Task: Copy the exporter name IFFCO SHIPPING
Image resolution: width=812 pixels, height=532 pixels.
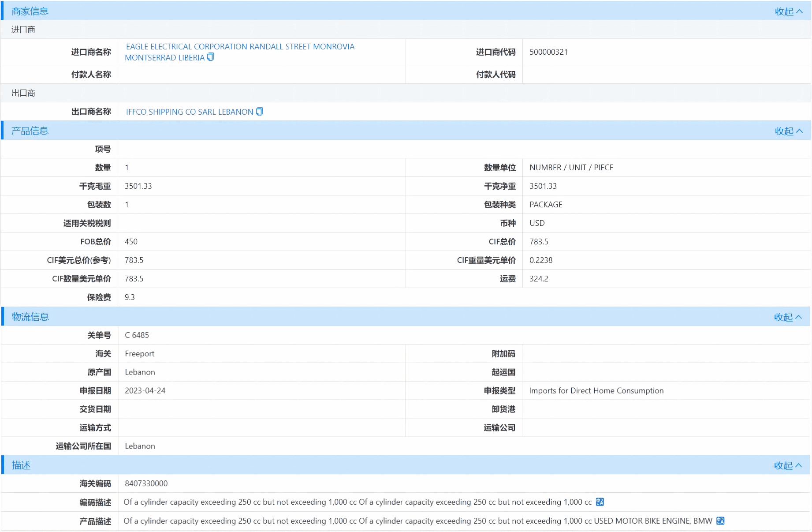Action: click(x=260, y=112)
